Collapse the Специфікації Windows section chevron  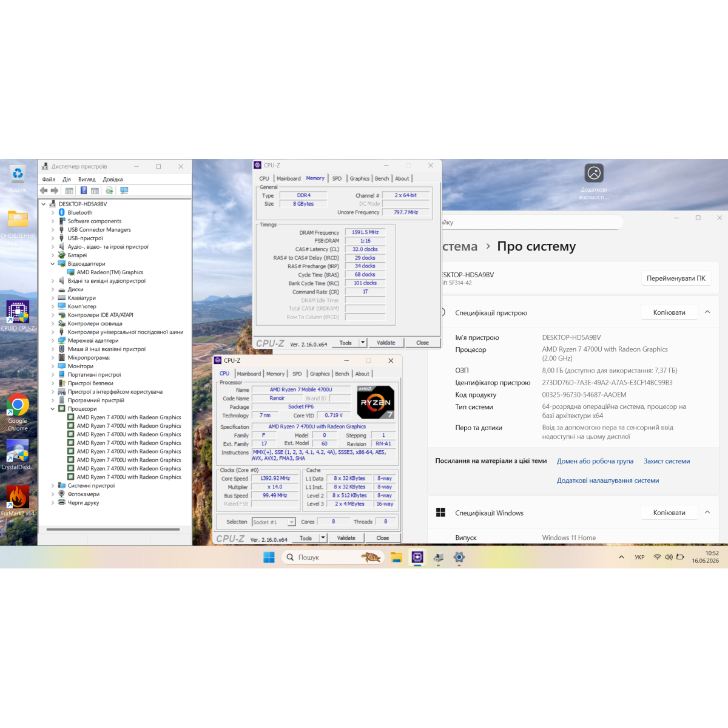coord(707,513)
